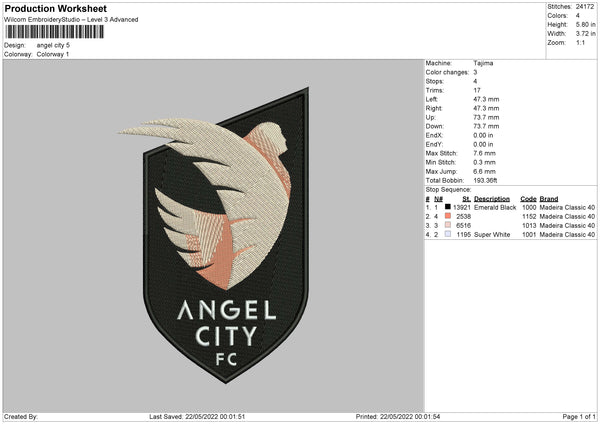This screenshot has width=600, height=424.
Task: Click the Max Jump value 6.6 mm
Action: pyautogui.click(x=484, y=171)
